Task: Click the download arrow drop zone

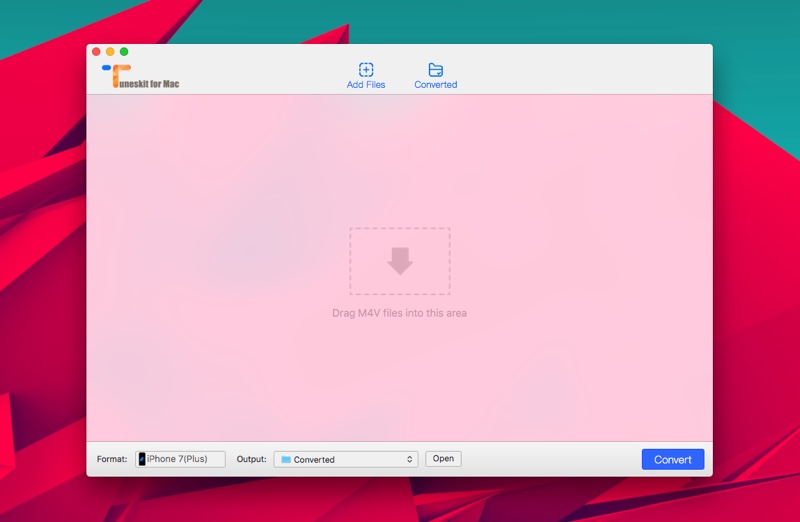Action: (399, 261)
